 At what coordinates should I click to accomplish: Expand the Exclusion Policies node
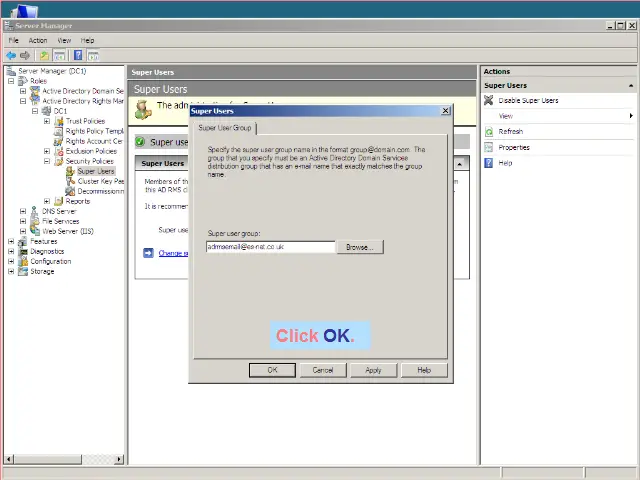(x=47, y=151)
